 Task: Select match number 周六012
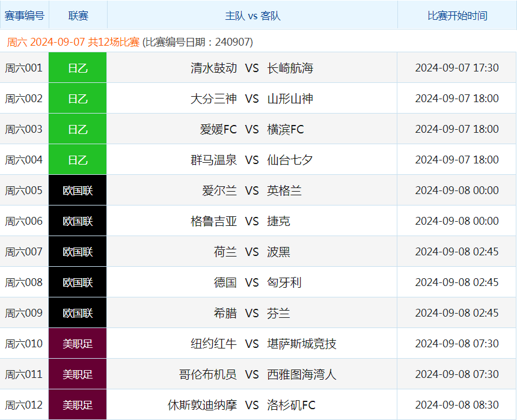pos(23,405)
